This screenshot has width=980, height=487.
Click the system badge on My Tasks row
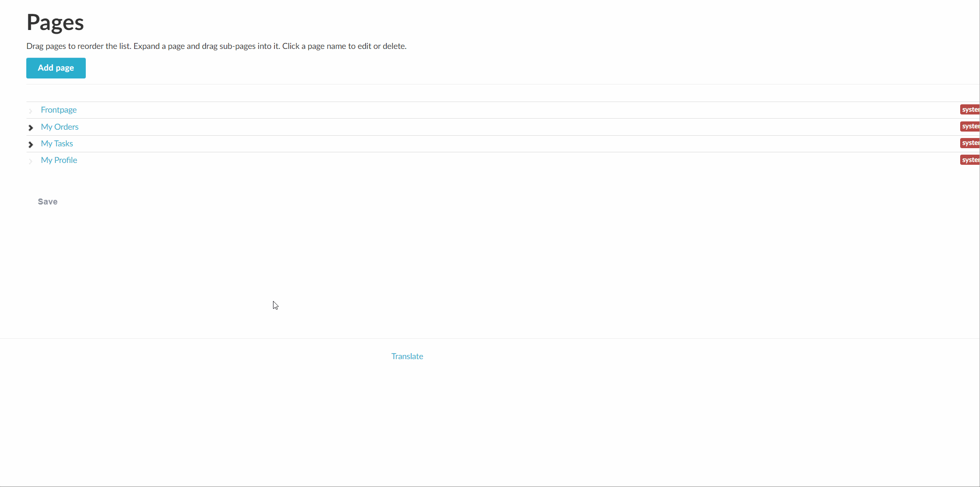click(969, 143)
